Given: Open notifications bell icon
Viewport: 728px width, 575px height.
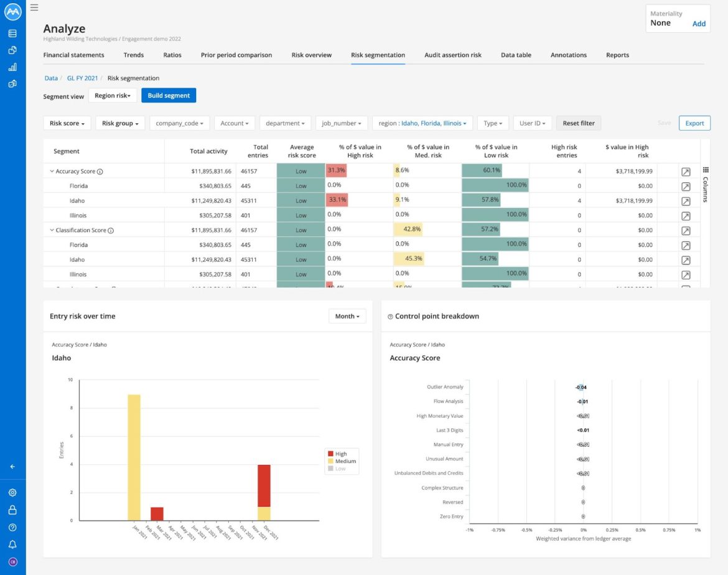Looking at the screenshot, I should coord(12,545).
